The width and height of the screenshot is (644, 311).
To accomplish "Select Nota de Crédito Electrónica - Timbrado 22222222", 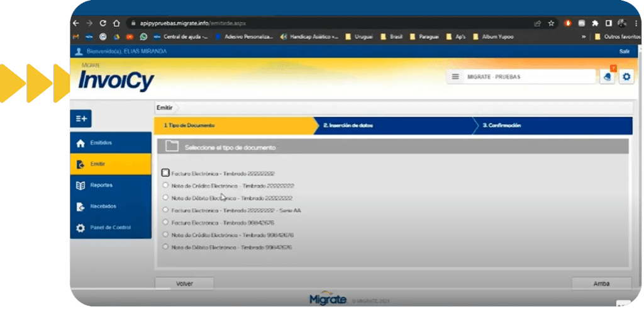I will [165, 185].
